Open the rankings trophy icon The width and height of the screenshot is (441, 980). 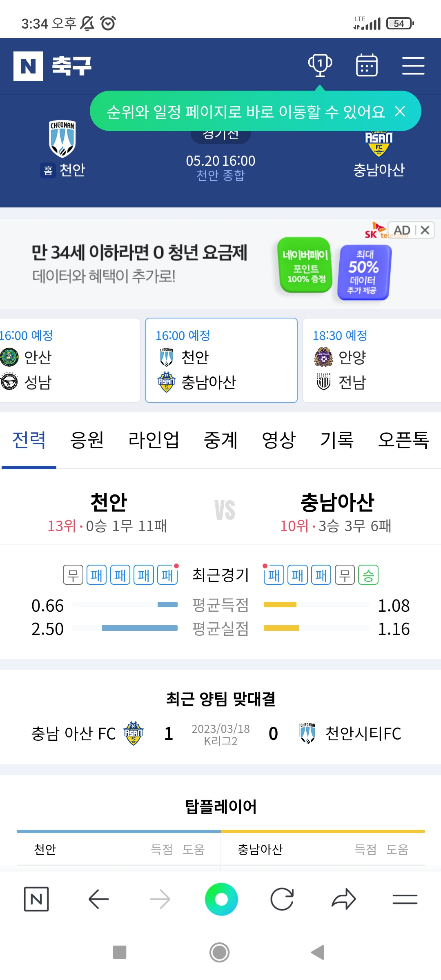point(320,65)
